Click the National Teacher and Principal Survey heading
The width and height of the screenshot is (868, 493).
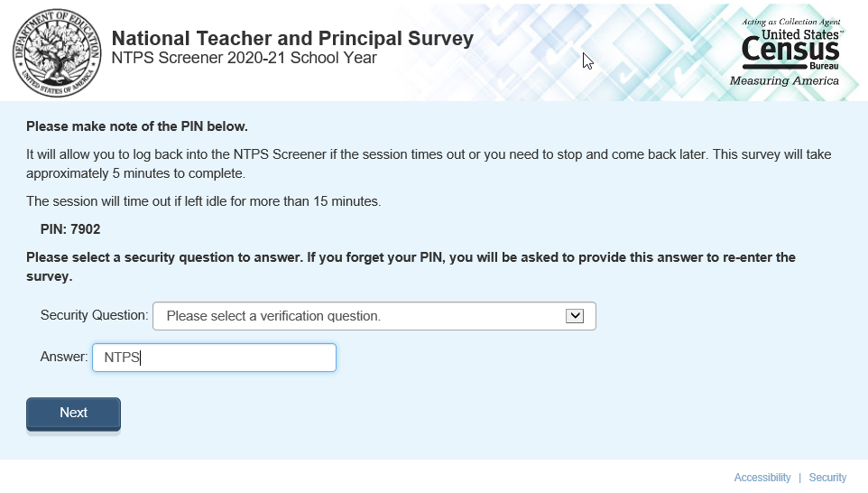coord(291,39)
